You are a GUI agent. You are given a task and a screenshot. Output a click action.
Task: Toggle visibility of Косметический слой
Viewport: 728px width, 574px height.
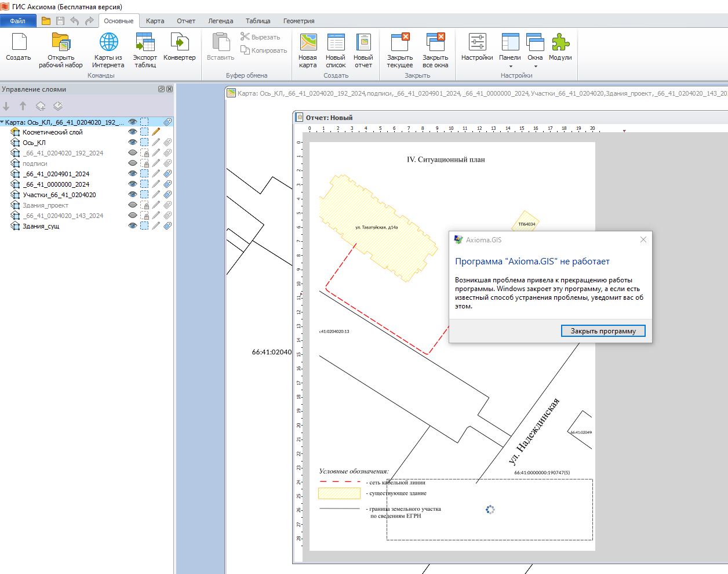pos(133,132)
